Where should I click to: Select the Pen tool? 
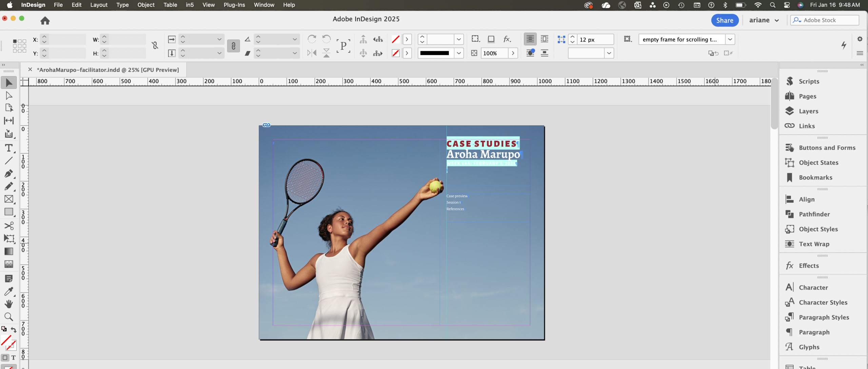tap(9, 173)
